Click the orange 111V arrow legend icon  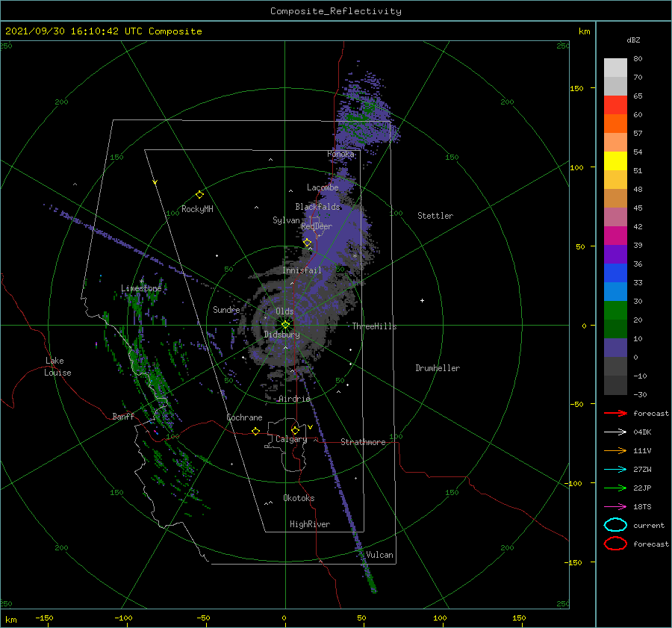pyautogui.click(x=615, y=450)
